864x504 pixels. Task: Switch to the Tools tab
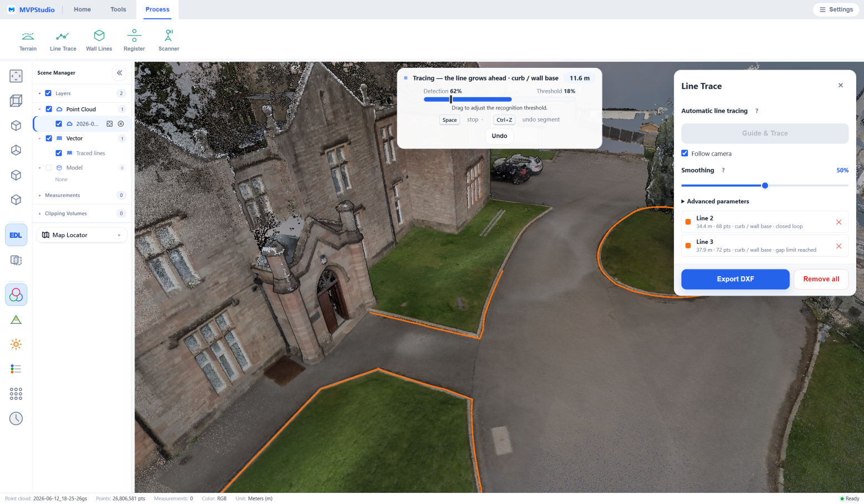(118, 9)
